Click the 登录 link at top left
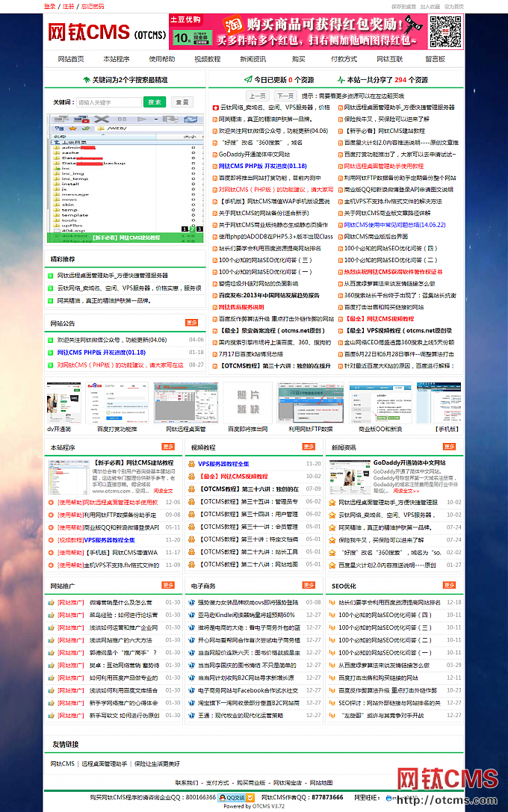 (49, 6)
